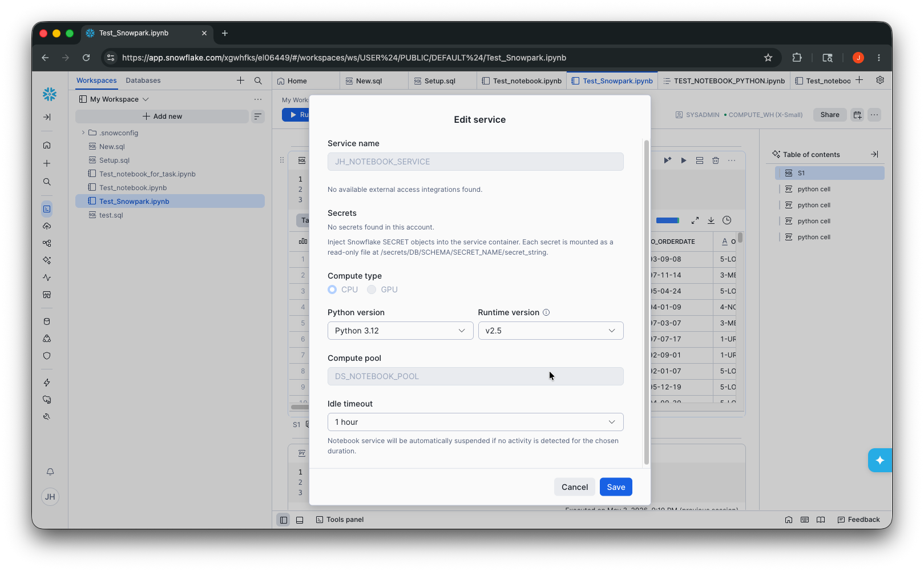This screenshot has height=571, width=924.
Task: Open the Feedback link
Action: click(858, 520)
